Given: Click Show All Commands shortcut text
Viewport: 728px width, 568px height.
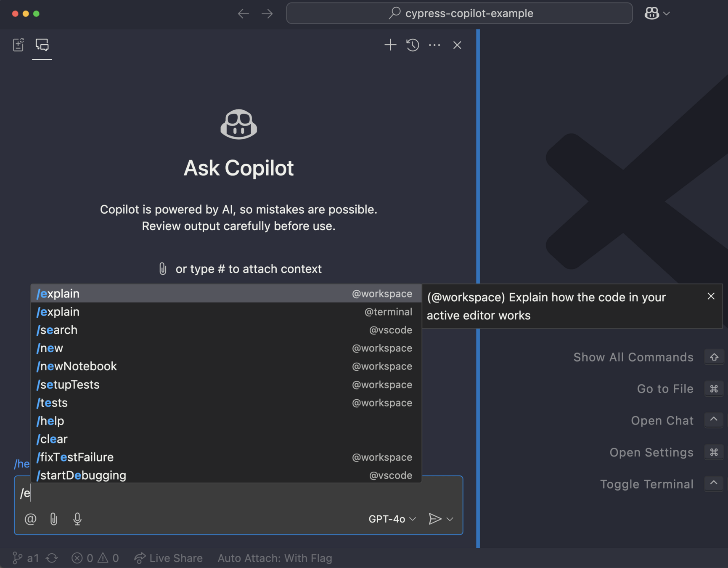Looking at the screenshot, I should 633,357.
